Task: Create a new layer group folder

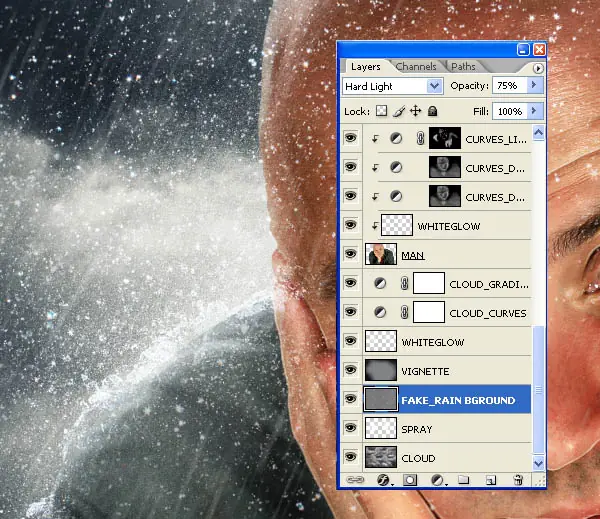Action: click(463, 480)
